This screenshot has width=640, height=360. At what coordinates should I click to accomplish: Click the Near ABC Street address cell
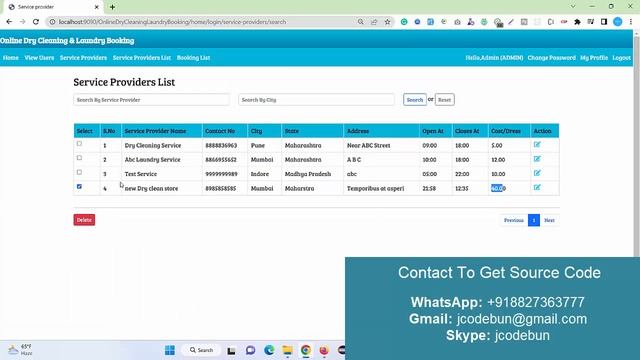369,145
